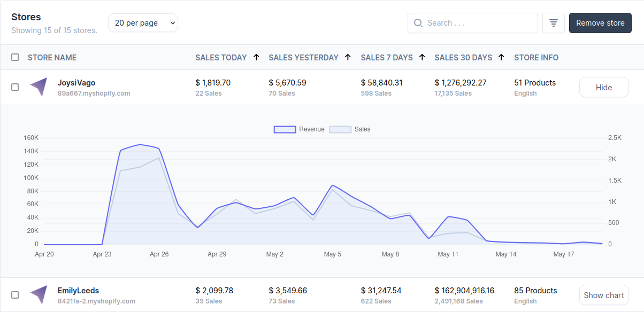Click the JoysiVago store logo icon

coord(38,87)
